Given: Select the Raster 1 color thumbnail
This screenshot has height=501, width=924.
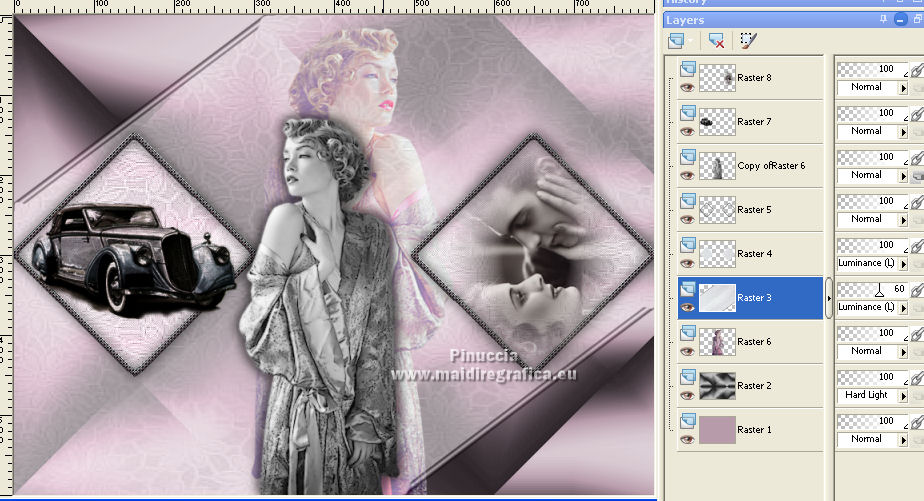Looking at the screenshot, I should 717,430.
